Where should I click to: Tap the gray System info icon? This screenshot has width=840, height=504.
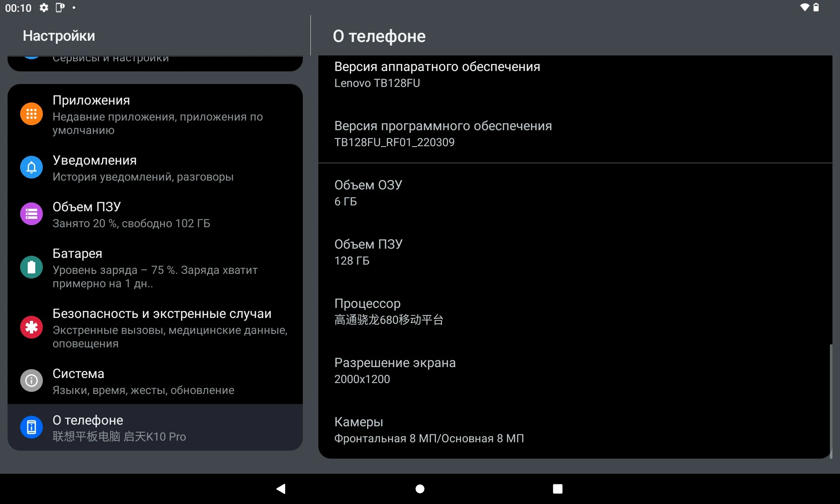click(x=31, y=381)
